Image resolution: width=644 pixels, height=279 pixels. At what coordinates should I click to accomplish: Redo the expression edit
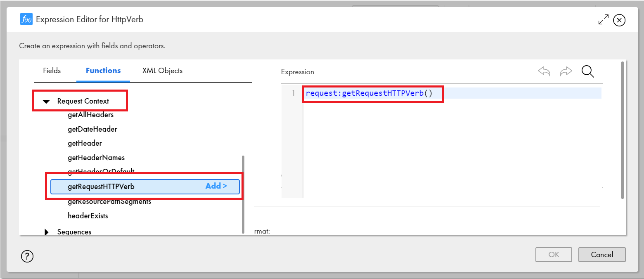tap(566, 71)
